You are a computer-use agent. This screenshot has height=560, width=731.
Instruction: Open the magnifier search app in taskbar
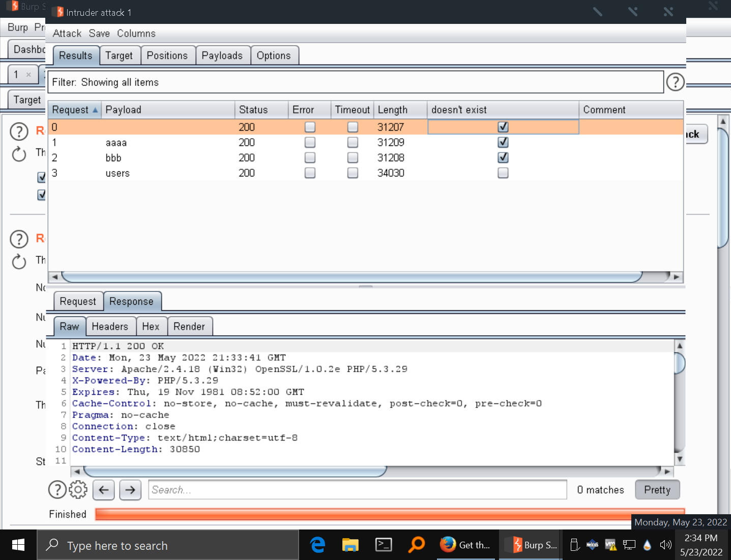pyautogui.click(x=416, y=545)
